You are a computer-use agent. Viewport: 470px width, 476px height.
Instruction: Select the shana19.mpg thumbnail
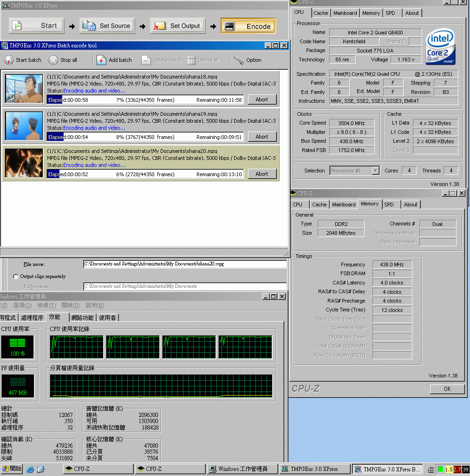tap(24, 126)
